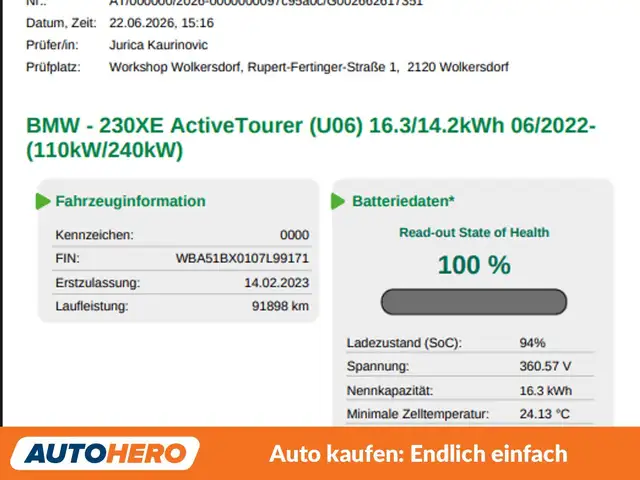Click the Prüfplatz address Workshop Wolkersdorf

point(309,67)
